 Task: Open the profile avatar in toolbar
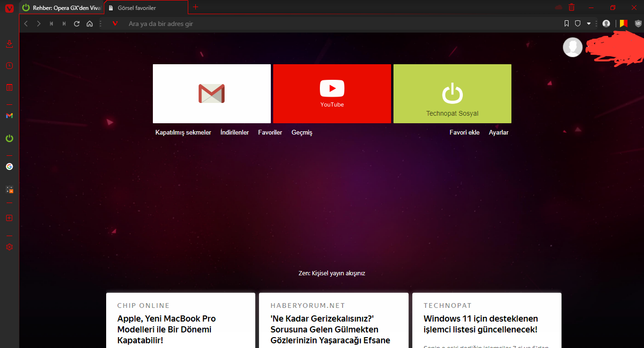(606, 24)
